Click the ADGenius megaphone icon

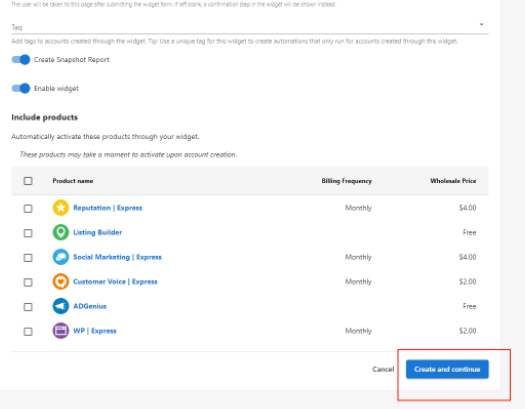(61, 306)
